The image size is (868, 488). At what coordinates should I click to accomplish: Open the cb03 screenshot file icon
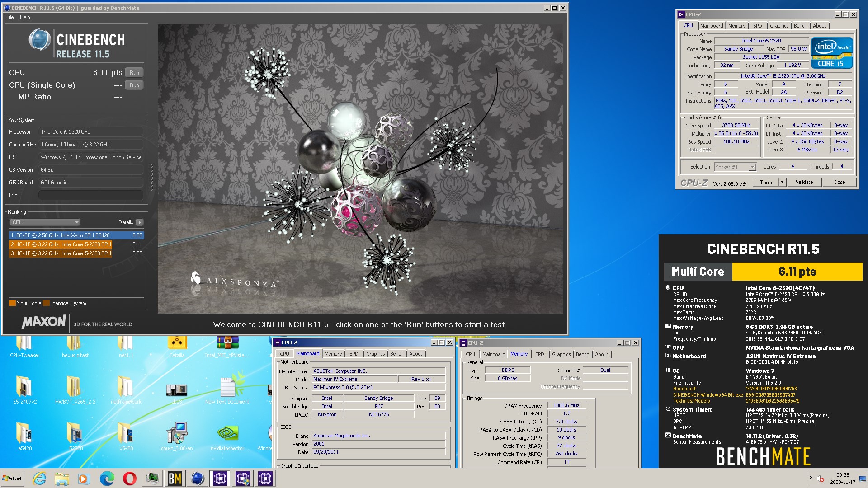click(177, 390)
